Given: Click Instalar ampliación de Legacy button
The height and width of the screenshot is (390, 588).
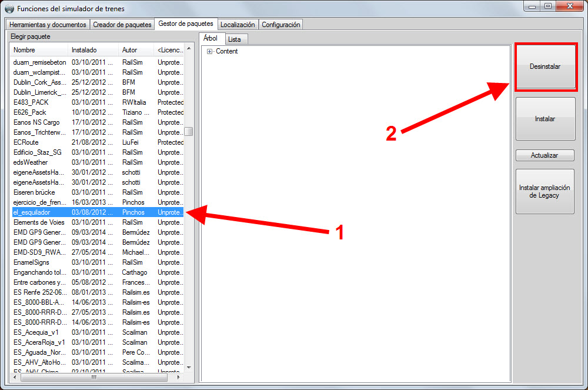Looking at the screenshot, I should click(x=545, y=191).
